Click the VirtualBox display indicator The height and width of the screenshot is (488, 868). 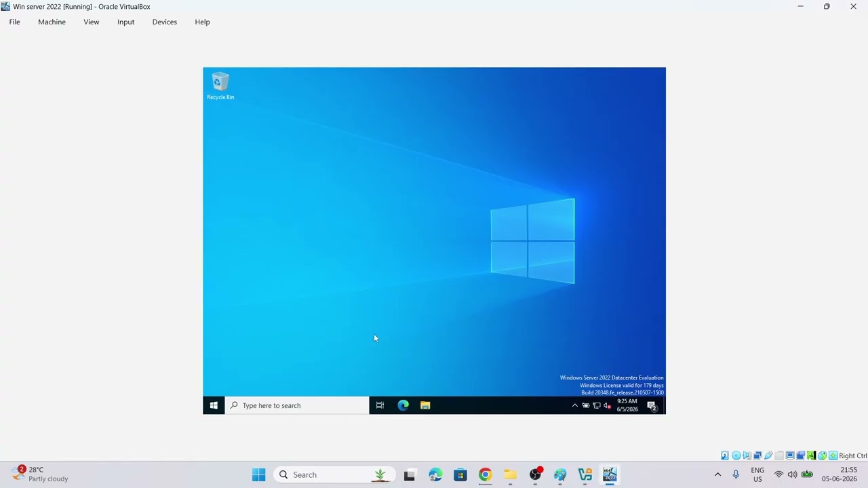790,455
